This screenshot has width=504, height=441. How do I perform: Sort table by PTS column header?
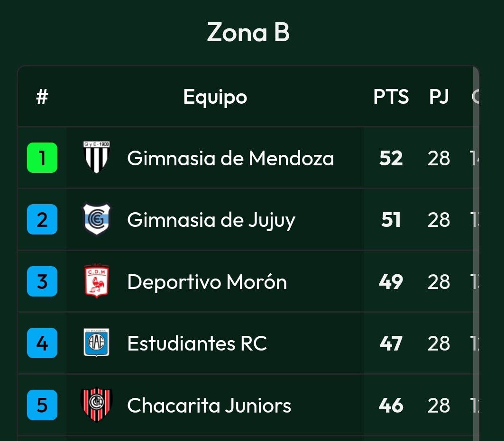[391, 96]
